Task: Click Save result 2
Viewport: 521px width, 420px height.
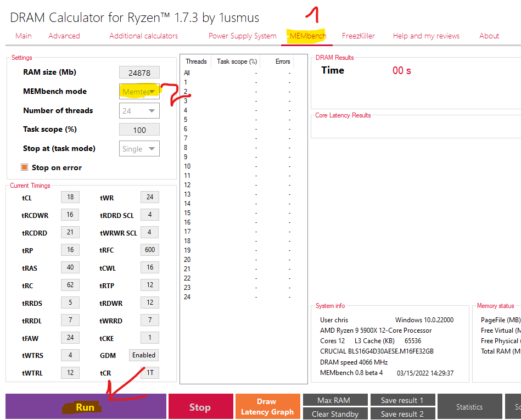Action: coord(403,413)
